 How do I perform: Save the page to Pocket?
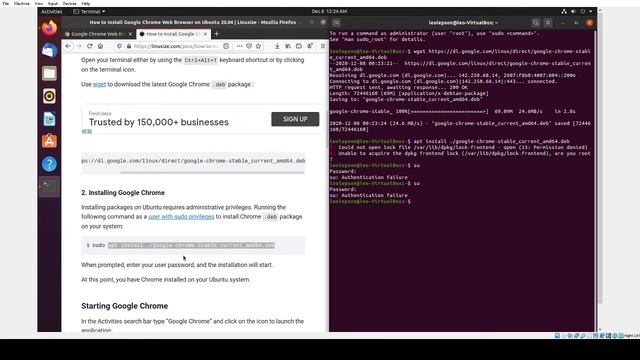(x=249, y=46)
